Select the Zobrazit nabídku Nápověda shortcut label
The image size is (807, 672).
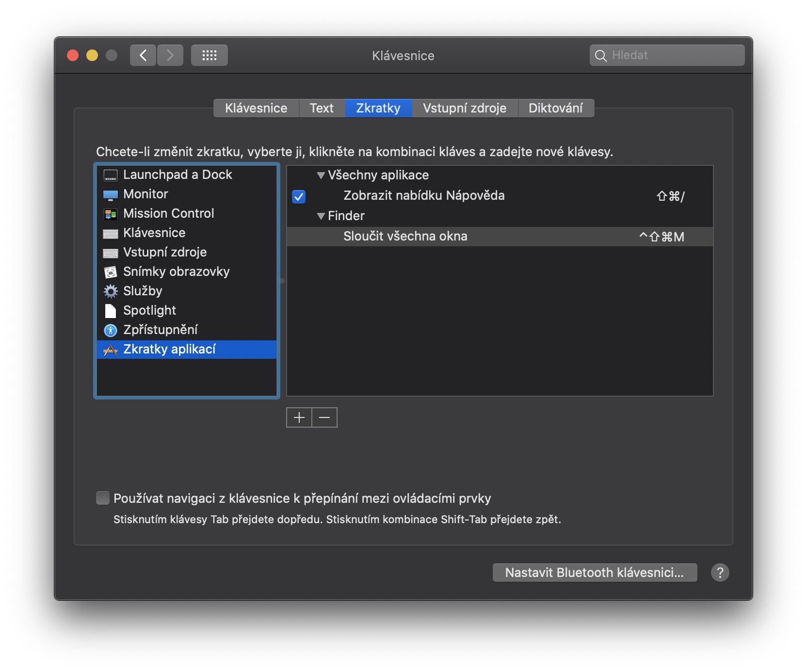(x=424, y=195)
